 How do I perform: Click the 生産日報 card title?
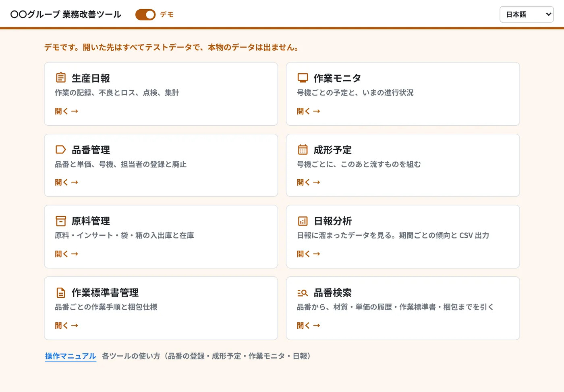91,78
